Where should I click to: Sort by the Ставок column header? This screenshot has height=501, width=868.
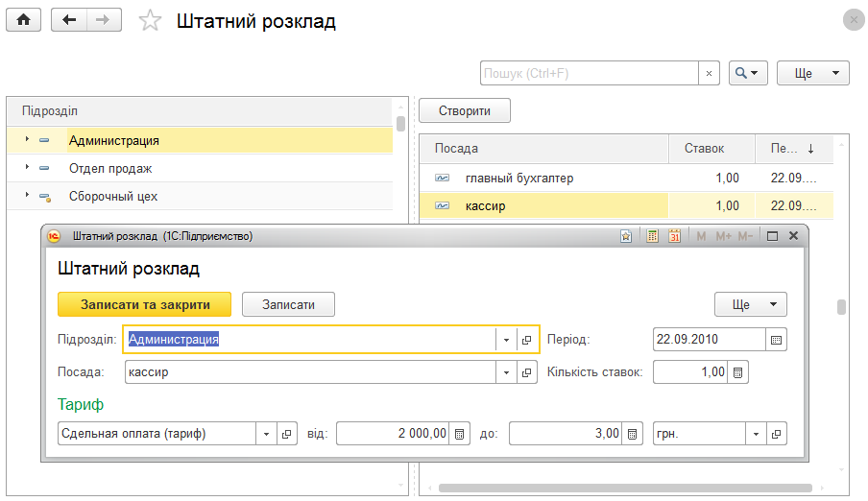tap(711, 149)
